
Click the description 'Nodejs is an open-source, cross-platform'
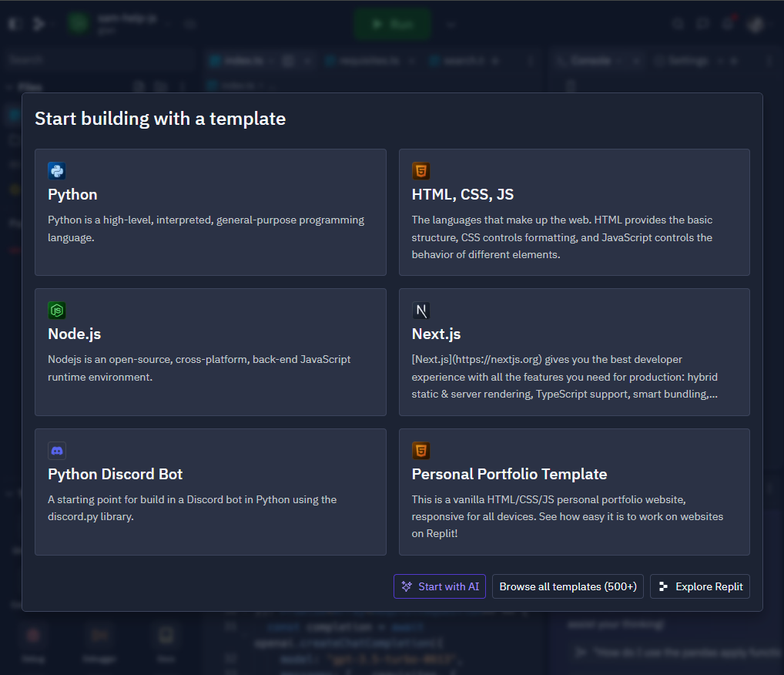pyautogui.click(x=199, y=368)
